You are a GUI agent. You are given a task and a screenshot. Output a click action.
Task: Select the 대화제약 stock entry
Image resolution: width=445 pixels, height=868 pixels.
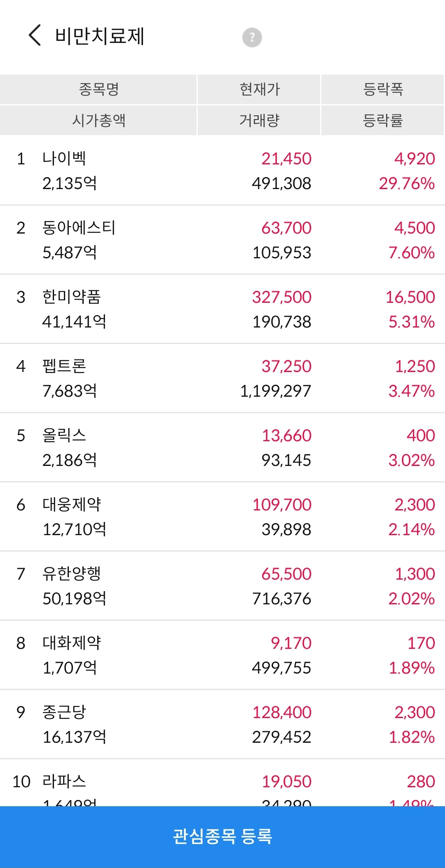222,655
